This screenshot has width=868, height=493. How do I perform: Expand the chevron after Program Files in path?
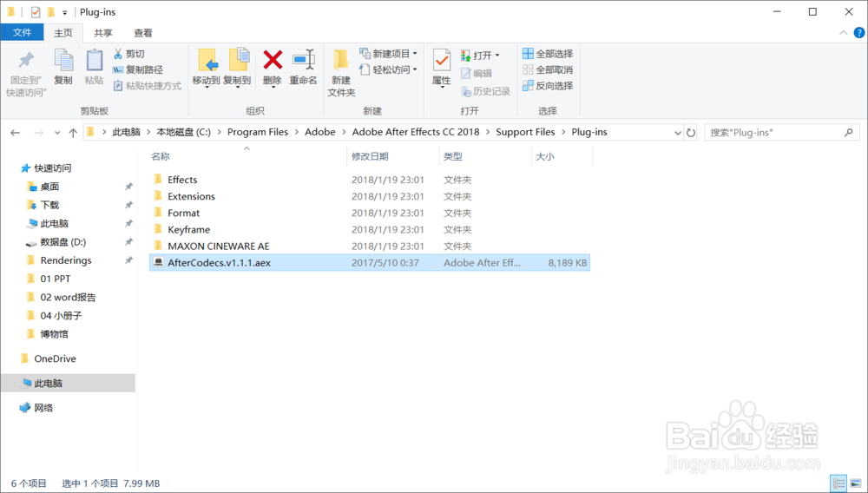(297, 132)
